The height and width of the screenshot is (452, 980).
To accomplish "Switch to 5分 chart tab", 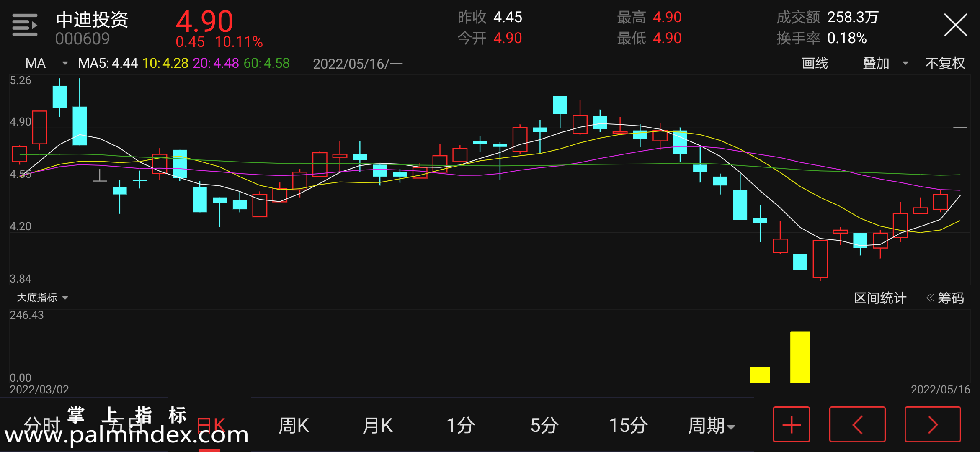I will coord(544,426).
